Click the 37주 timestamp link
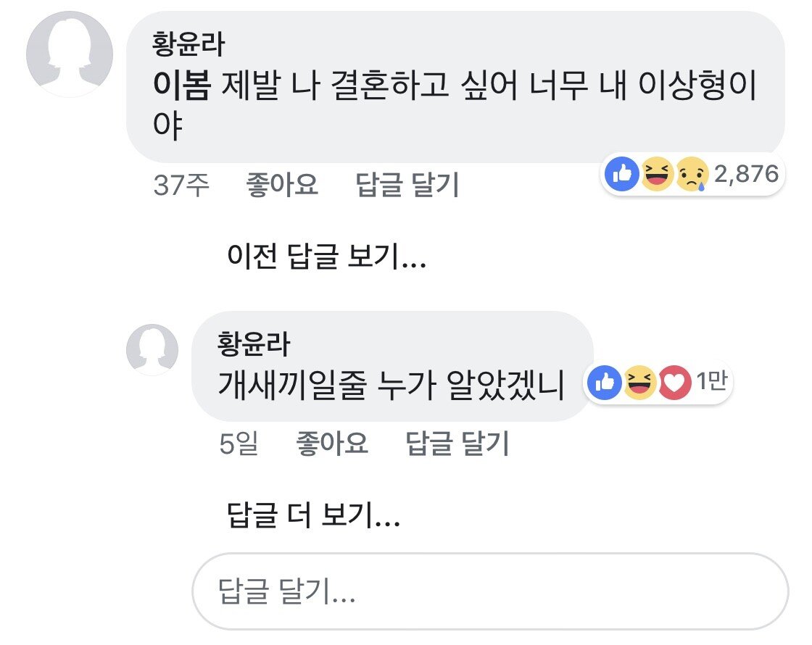The height and width of the screenshot is (645, 812). coord(181,186)
